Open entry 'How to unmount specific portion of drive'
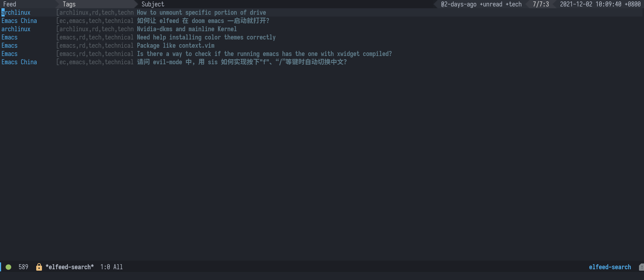This screenshot has width=644, height=280. 201,13
